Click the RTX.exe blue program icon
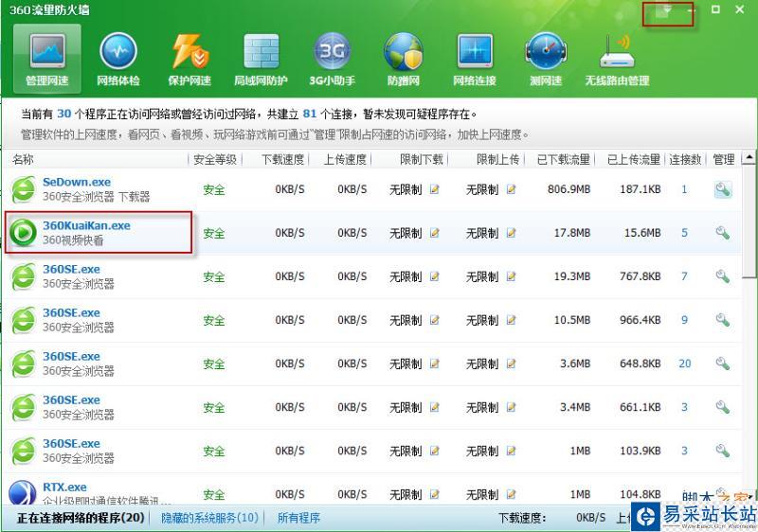The height and width of the screenshot is (532, 758). (x=23, y=493)
